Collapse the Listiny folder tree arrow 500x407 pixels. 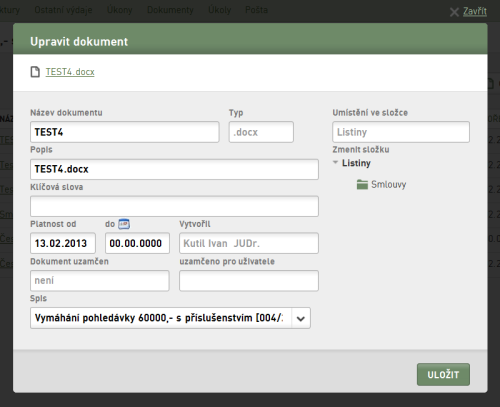[x=335, y=163]
